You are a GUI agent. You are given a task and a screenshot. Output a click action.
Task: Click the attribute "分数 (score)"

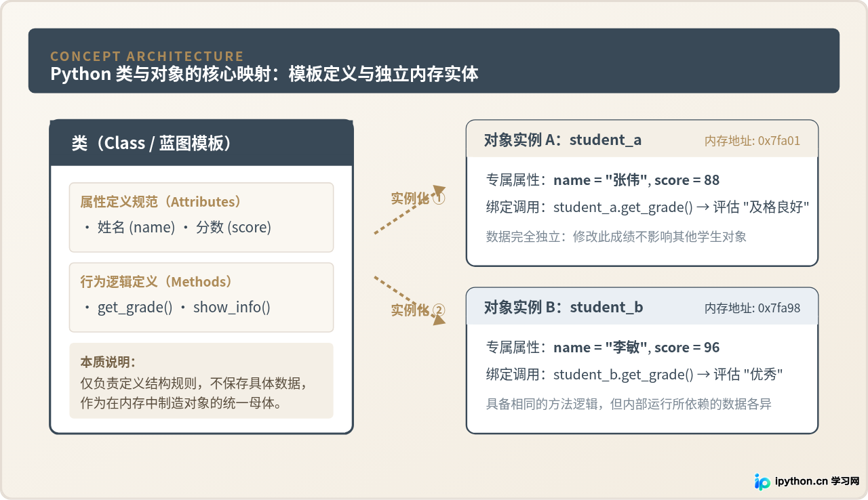point(234,228)
